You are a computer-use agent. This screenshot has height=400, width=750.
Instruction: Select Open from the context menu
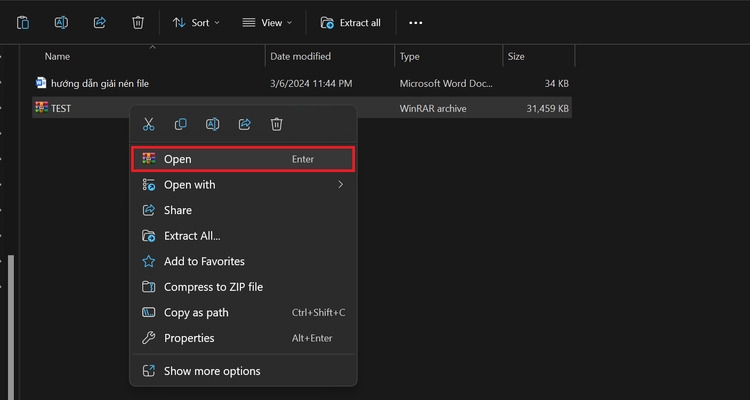click(x=243, y=159)
